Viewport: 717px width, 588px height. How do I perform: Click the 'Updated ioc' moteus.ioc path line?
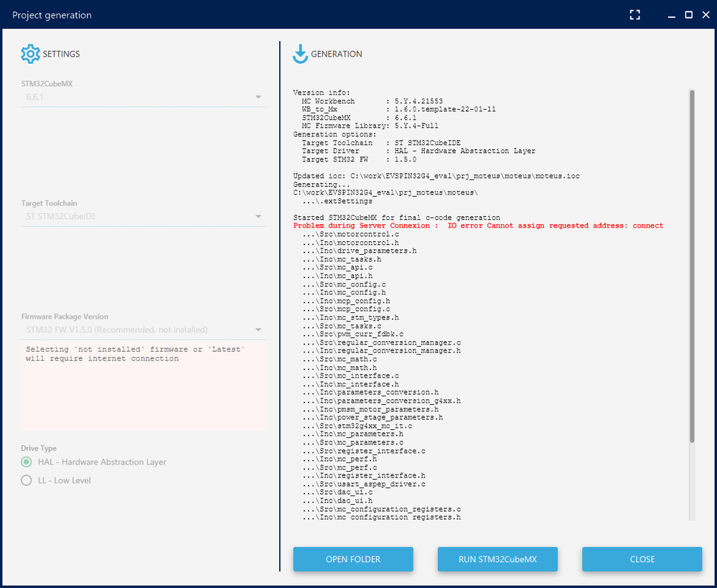tap(436, 176)
